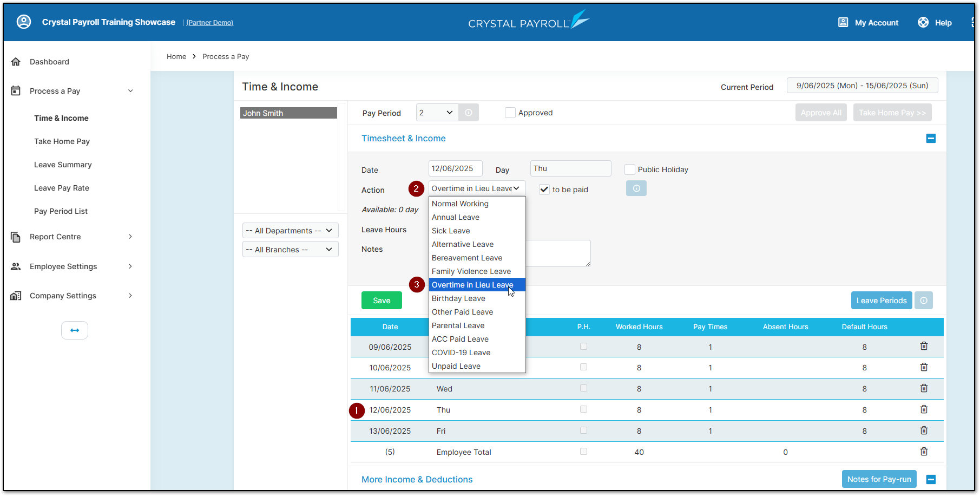Screen dimensions: 980x496
Task: Expand Company Settings chevron
Action: [130, 296]
